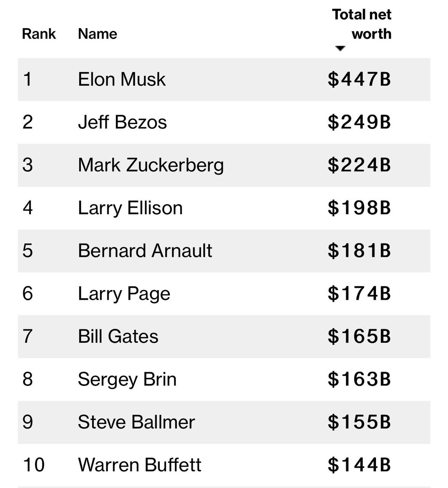Click on Bernard Arnault's name
Image resolution: width=448 pixels, height=488 pixels.
pyautogui.click(x=145, y=251)
